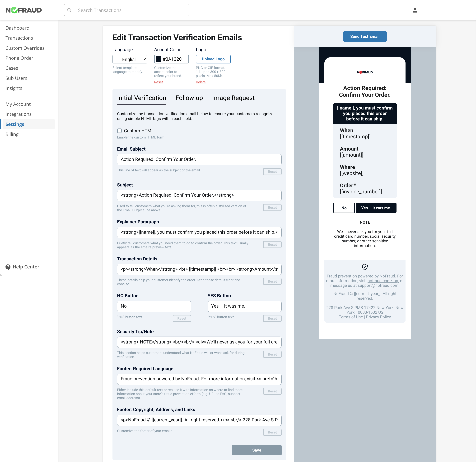The height and width of the screenshot is (462, 476).
Task: Open the Terms of Use link
Action: [351, 317]
